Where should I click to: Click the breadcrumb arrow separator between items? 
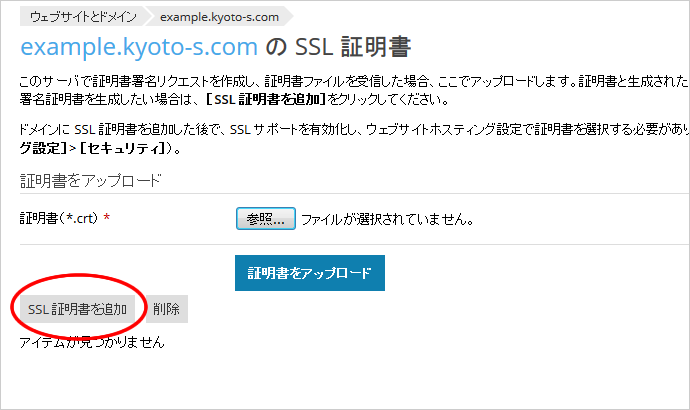tap(148, 17)
